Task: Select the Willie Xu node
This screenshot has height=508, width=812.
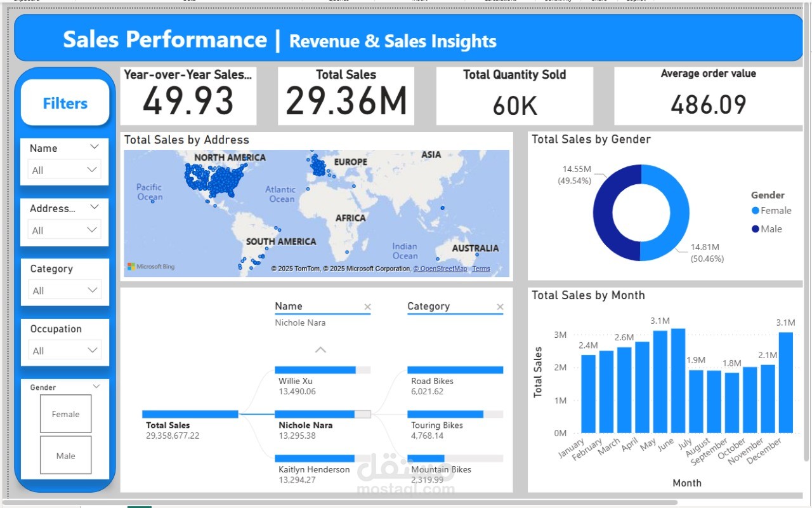Action: coord(322,380)
